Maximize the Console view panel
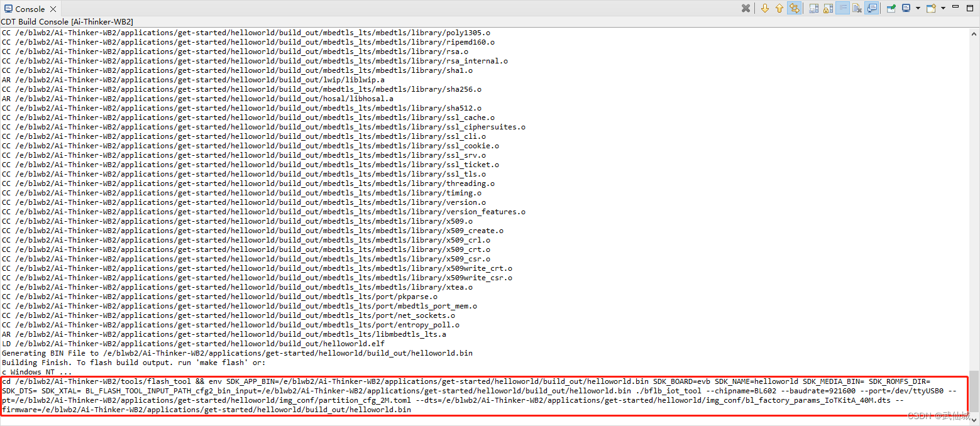The image size is (980, 426). (x=971, y=8)
